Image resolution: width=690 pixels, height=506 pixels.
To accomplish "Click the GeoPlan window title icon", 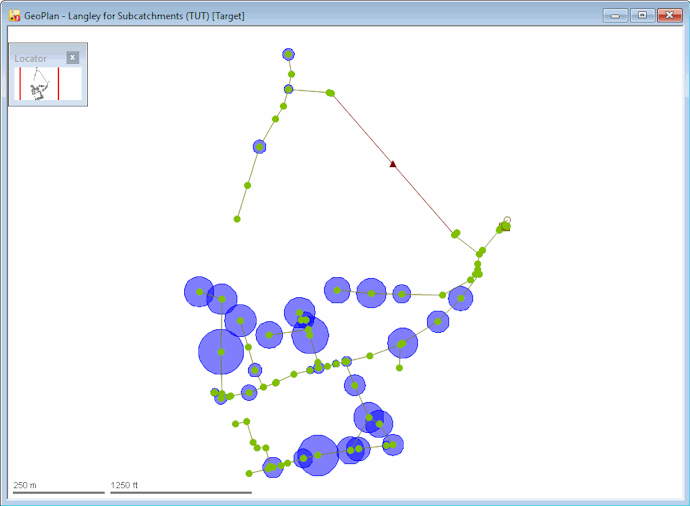I will (x=15, y=16).
